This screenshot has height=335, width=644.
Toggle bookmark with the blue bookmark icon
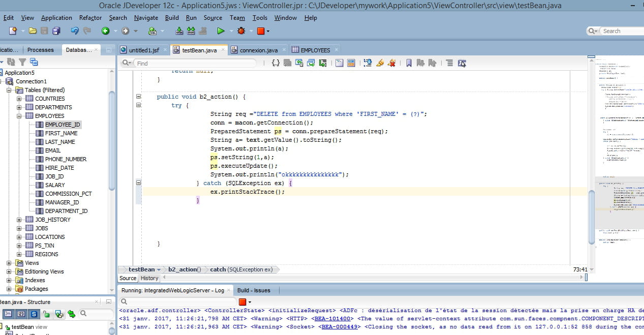pos(409,63)
